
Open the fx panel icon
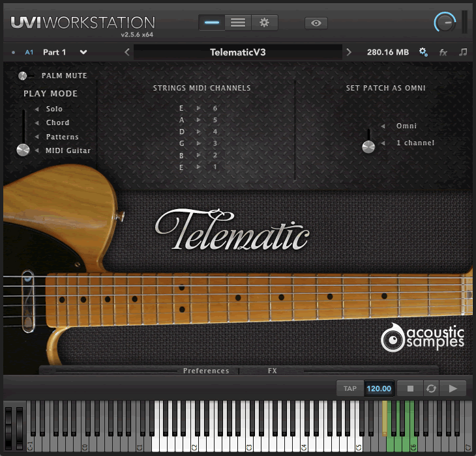pyautogui.click(x=443, y=53)
